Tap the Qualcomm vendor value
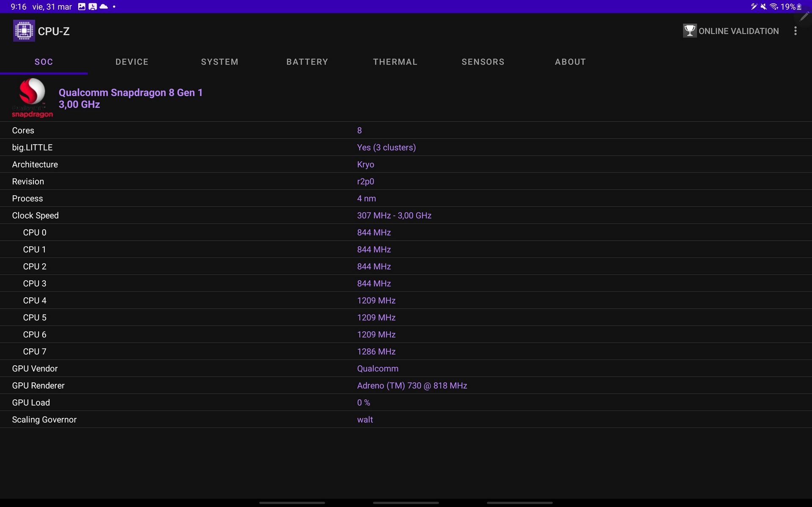Viewport: 812px width, 507px height. click(x=378, y=369)
